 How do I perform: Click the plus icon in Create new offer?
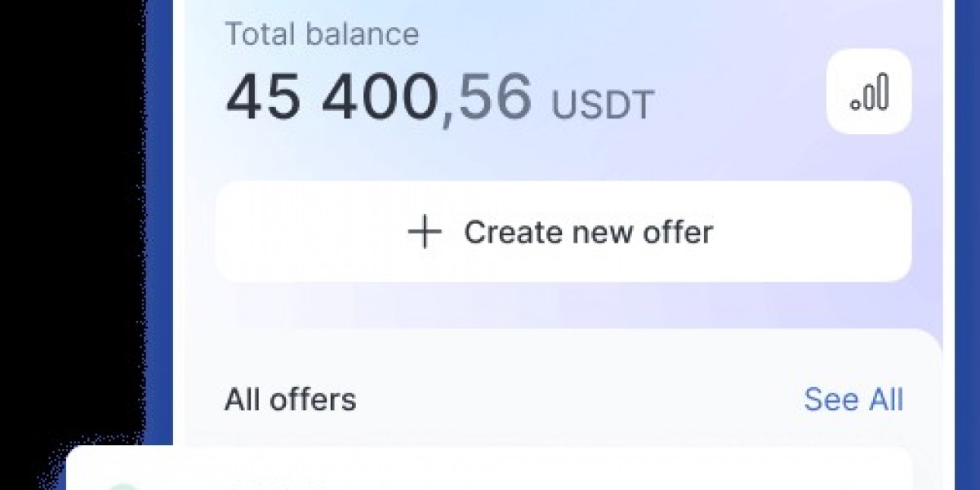pyautogui.click(x=423, y=231)
